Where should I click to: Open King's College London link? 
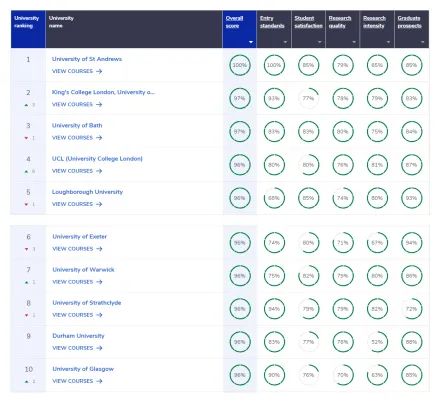[x=103, y=92]
